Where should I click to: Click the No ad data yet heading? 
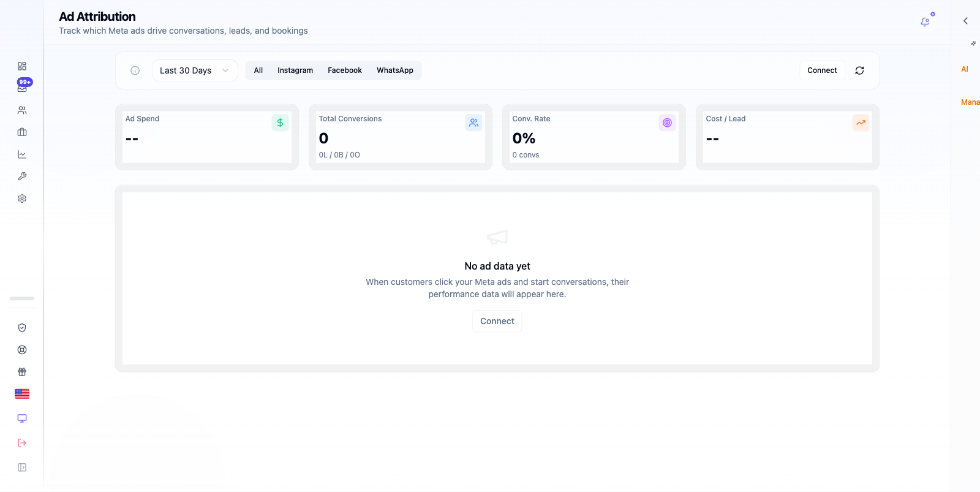[497, 266]
